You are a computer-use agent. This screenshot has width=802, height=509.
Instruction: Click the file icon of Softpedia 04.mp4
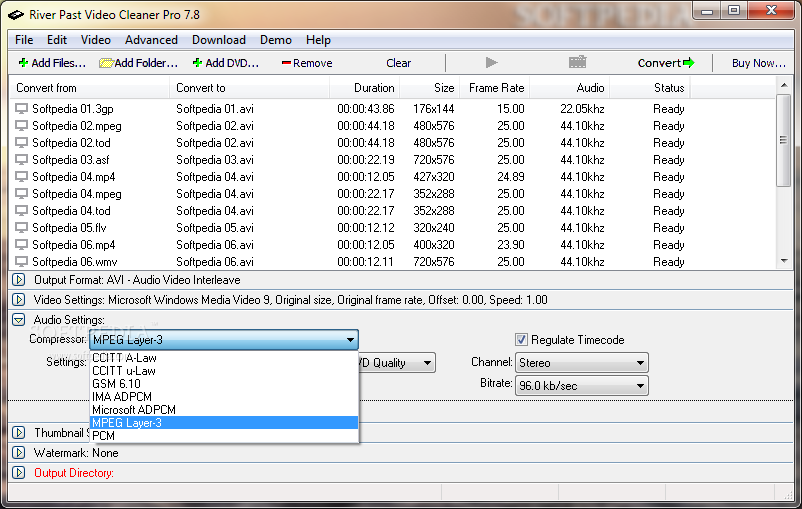point(21,176)
